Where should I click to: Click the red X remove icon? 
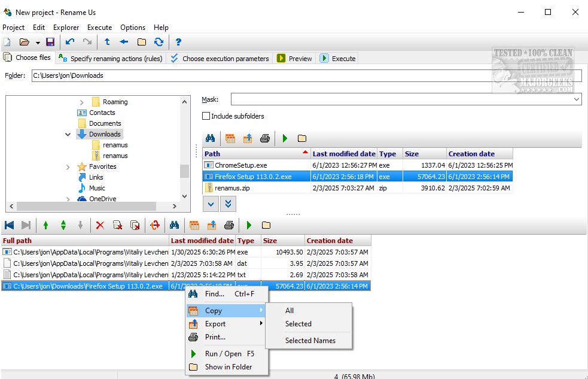pos(100,225)
